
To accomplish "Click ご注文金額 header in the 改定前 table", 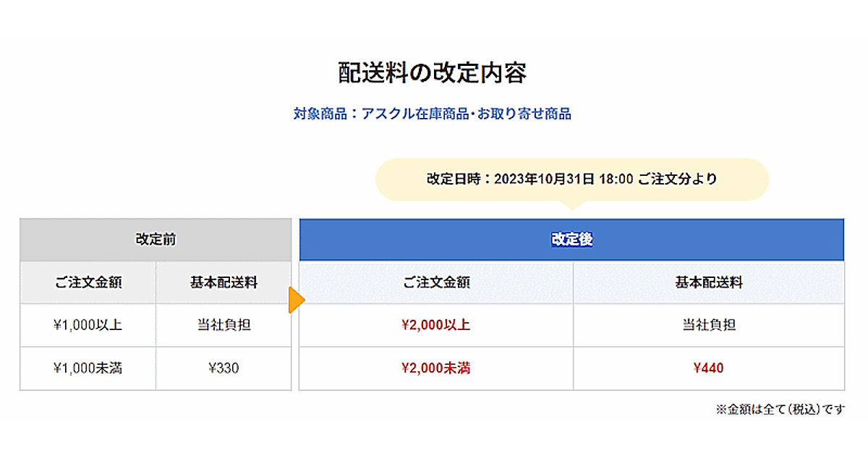I will pyautogui.click(x=88, y=282).
